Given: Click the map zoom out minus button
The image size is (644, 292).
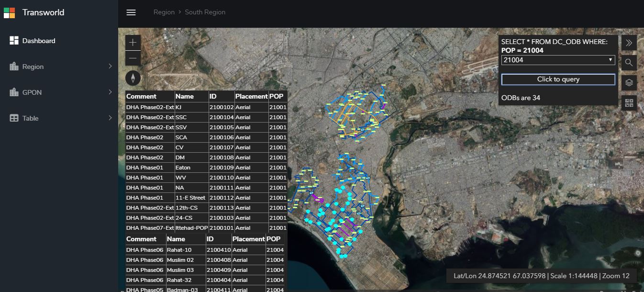Looking at the screenshot, I should click(133, 58).
